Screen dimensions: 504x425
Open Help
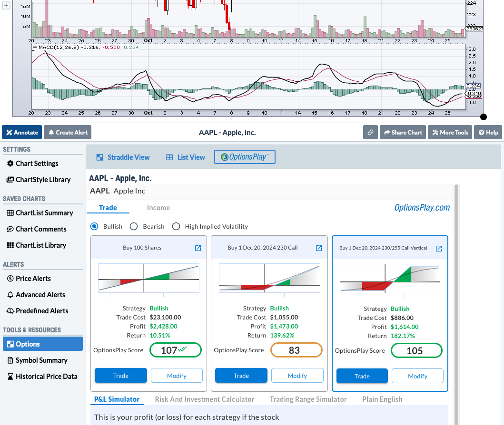[488, 132]
